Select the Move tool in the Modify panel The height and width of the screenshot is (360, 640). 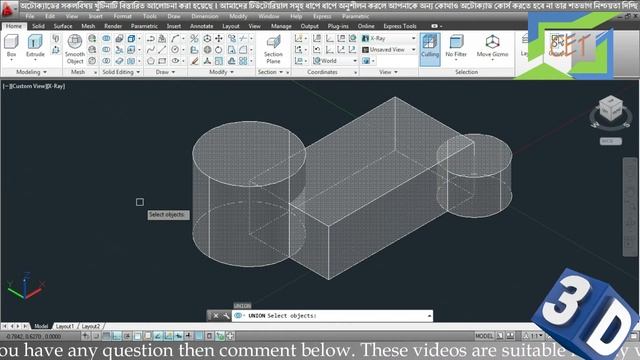click(x=219, y=38)
